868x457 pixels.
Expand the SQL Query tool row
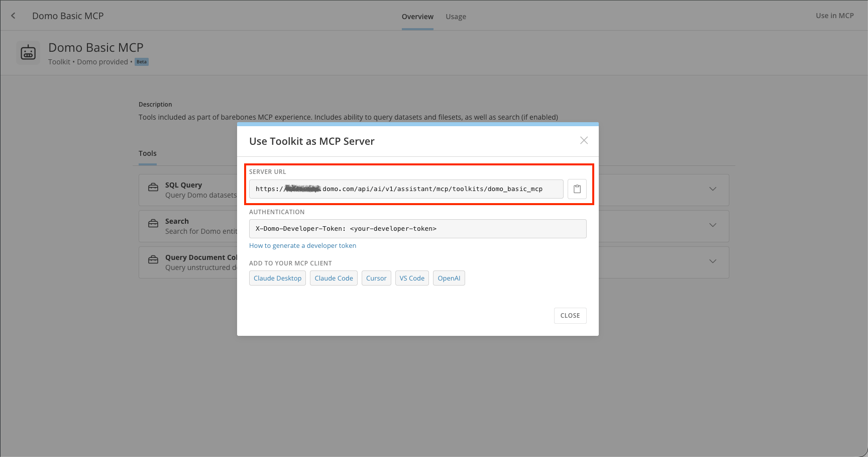tap(712, 189)
